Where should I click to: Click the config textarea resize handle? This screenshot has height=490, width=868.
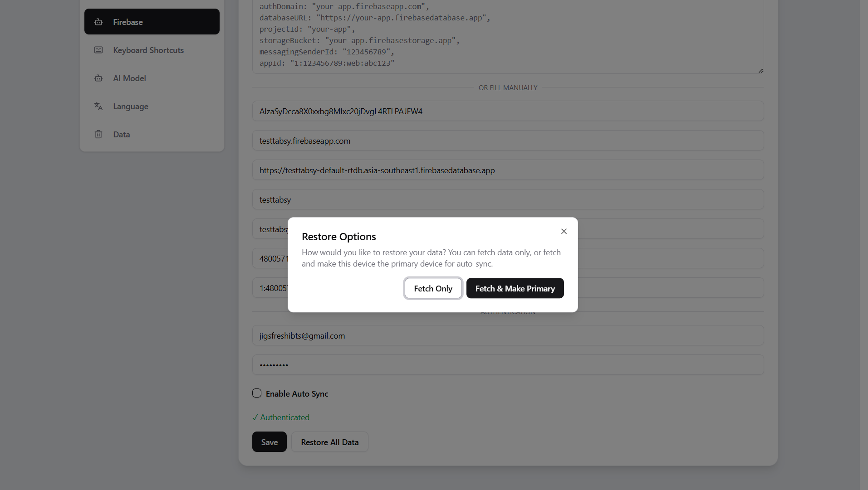coord(760,71)
